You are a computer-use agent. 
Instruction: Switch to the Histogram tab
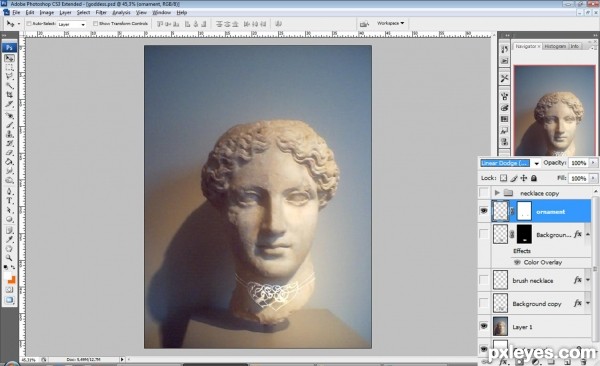(555, 46)
